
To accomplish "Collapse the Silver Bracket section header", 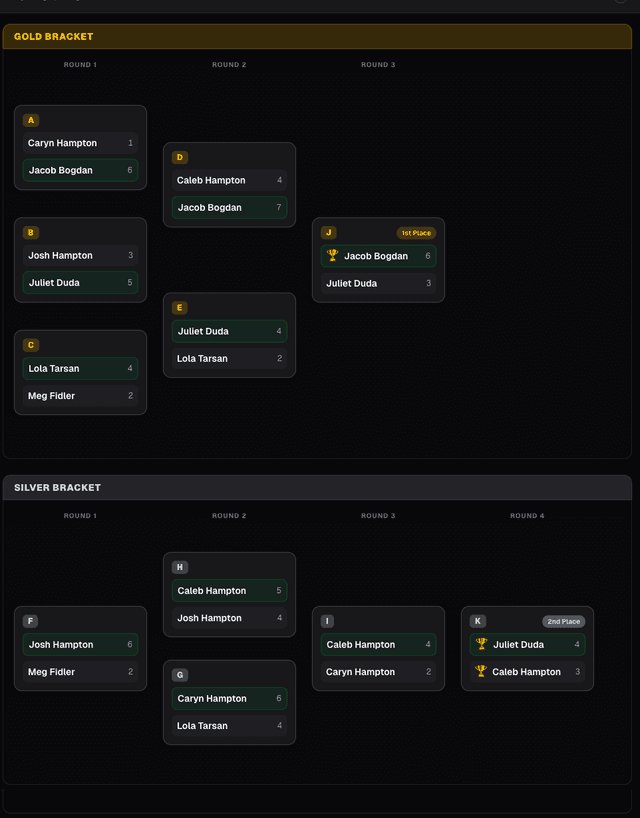I will [x=316, y=488].
